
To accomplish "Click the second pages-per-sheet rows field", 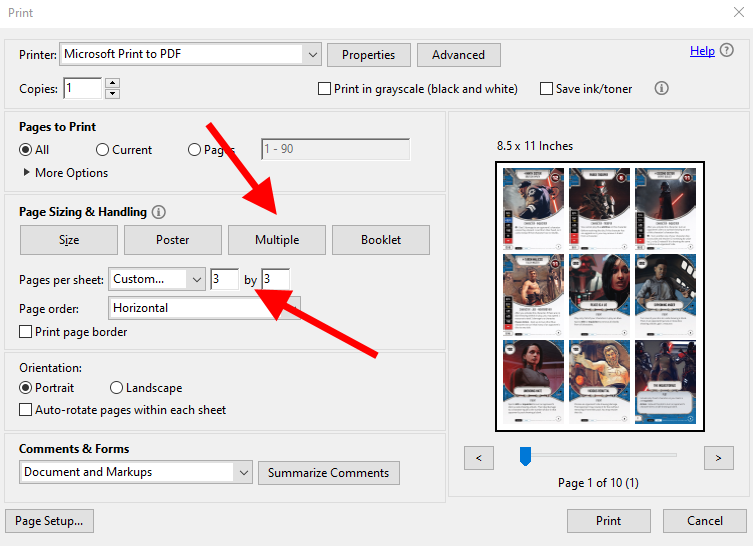I will [x=276, y=279].
